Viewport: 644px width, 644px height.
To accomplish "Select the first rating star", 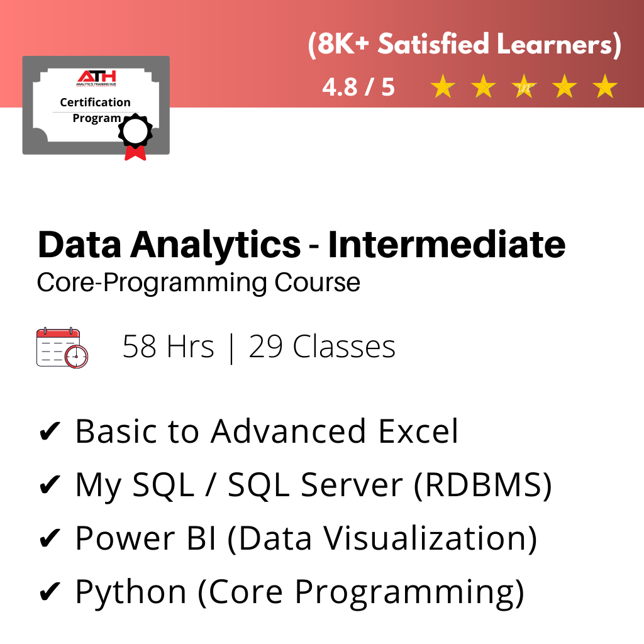I will point(443,87).
